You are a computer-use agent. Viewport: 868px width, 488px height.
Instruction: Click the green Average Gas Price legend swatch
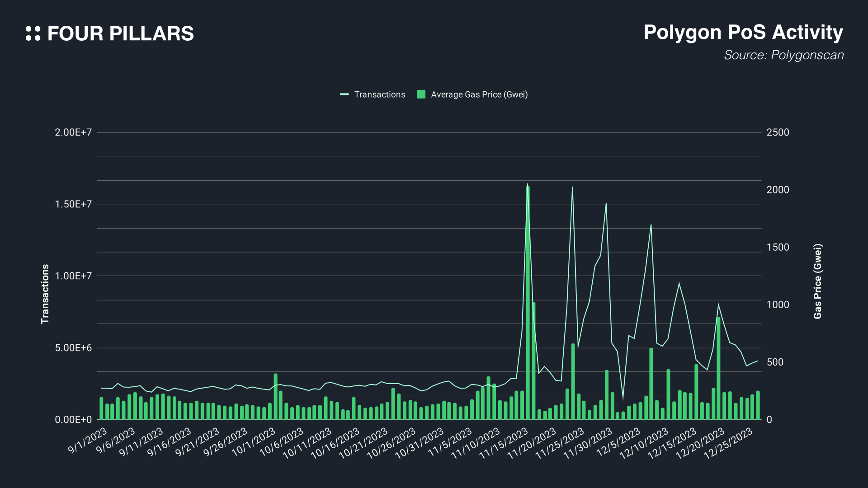tap(421, 94)
